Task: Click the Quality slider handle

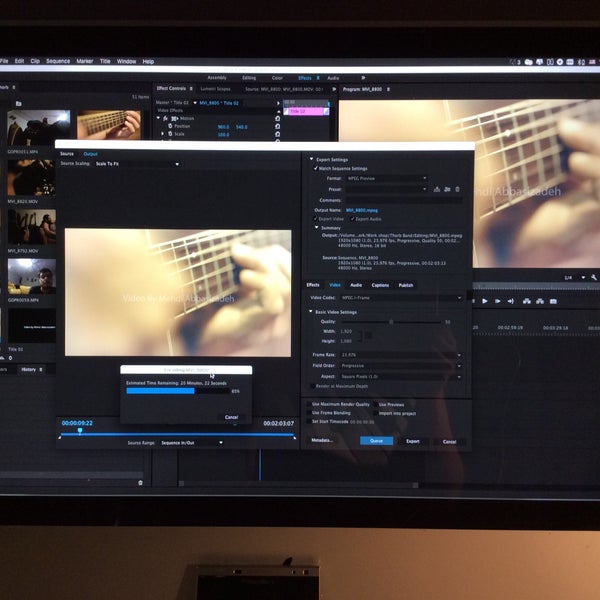Action: [x=391, y=322]
